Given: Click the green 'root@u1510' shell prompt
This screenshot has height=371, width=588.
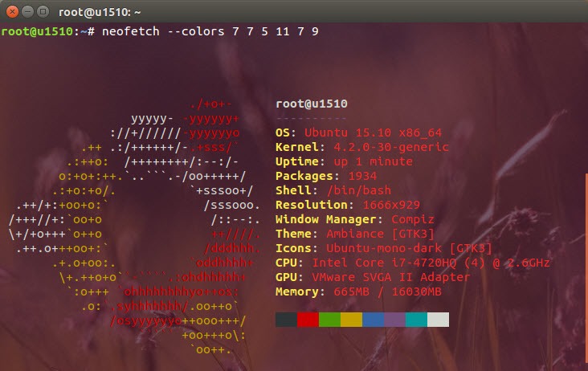Looking at the screenshot, I should click(x=37, y=31).
